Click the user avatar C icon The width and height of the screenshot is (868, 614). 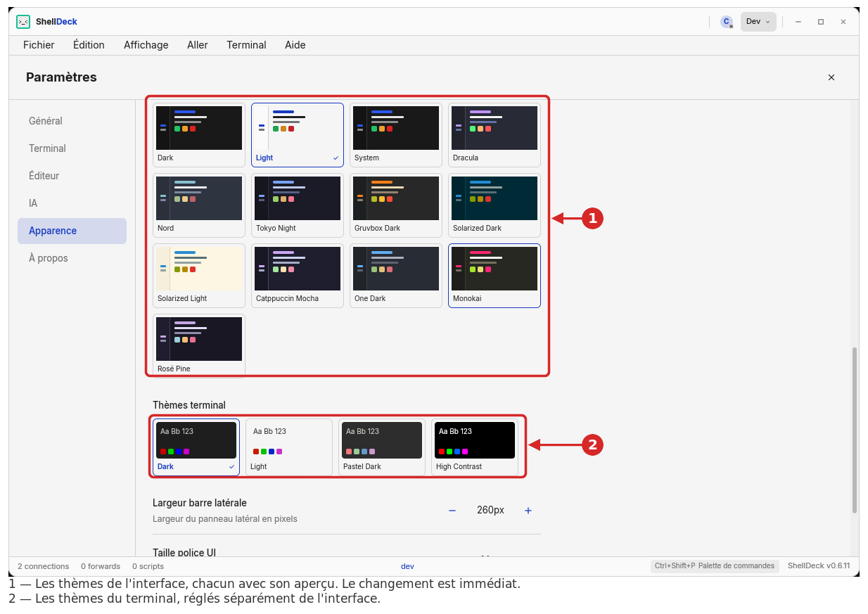pyautogui.click(x=727, y=22)
